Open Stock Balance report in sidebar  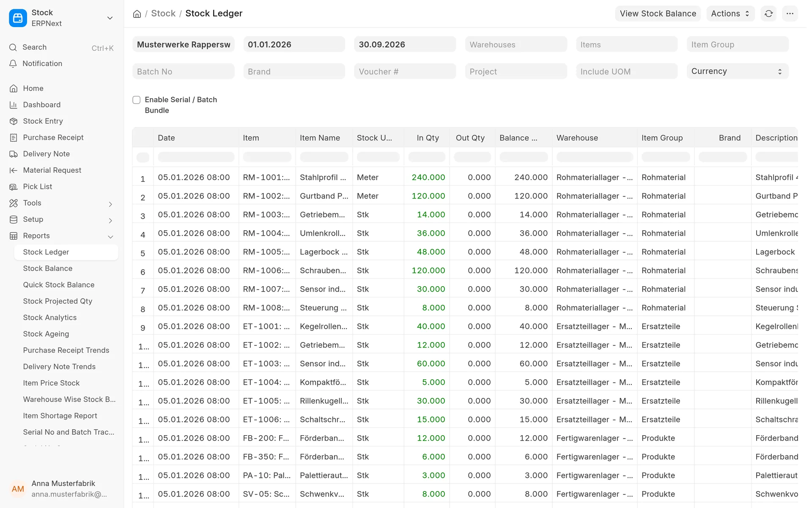pyautogui.click(x=48, y=268)
